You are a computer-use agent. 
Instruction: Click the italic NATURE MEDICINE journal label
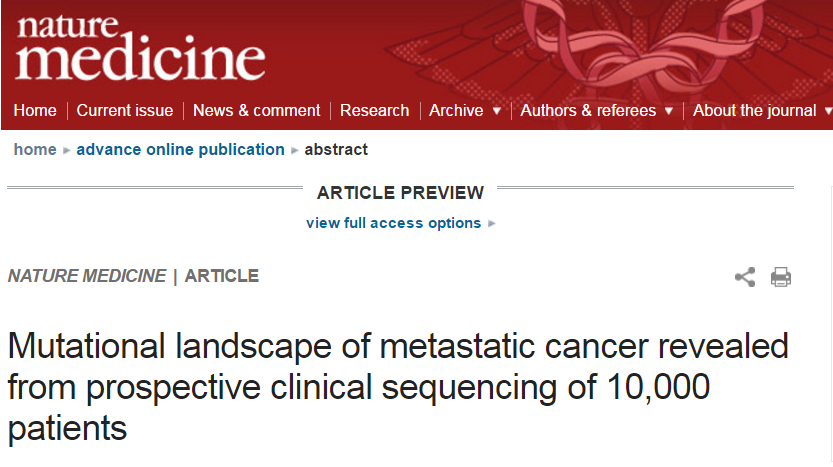(x=87, y=276)
